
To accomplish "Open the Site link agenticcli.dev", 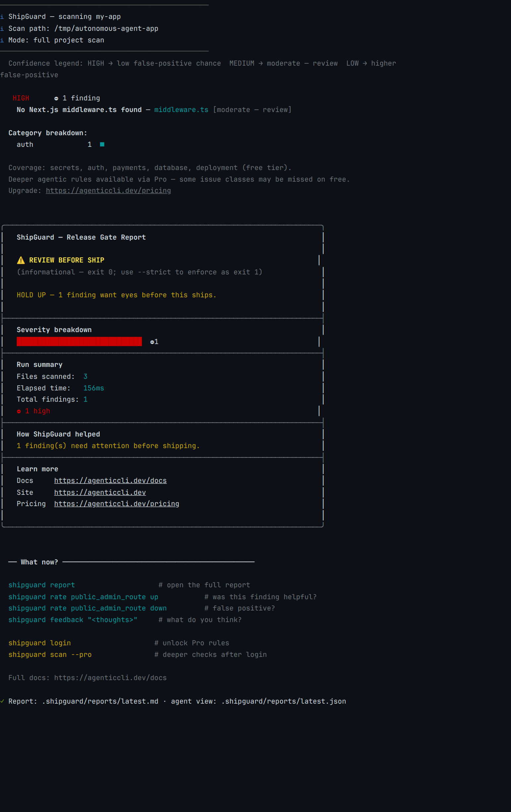I will 100,492.
